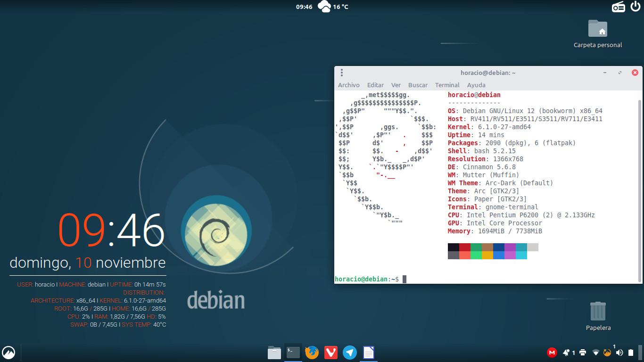Click the 'domingo, 10 noviembre' date text
Image resolution: width=644 pixels, height=362 pixels.
point(88,263)
